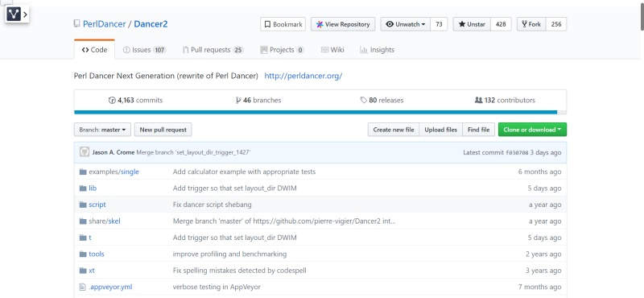
Task: Open latest commit hash link
Action: pyautogui.click(x=517, y=152)
